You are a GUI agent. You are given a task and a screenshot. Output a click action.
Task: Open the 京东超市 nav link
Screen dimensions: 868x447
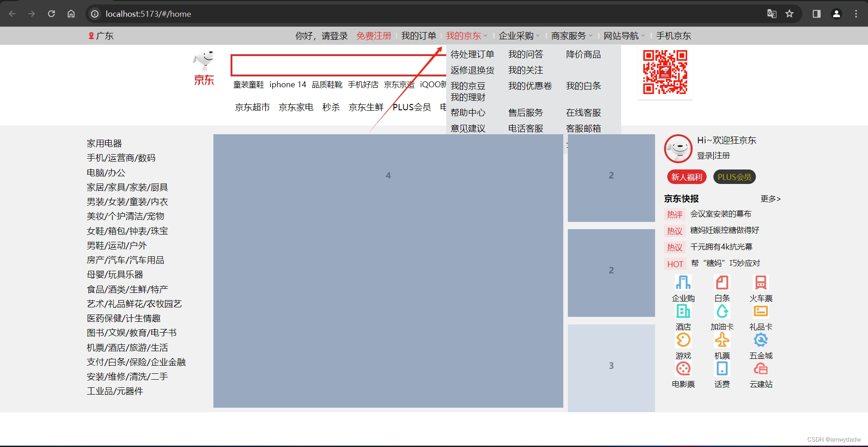(x=252, y=107)
